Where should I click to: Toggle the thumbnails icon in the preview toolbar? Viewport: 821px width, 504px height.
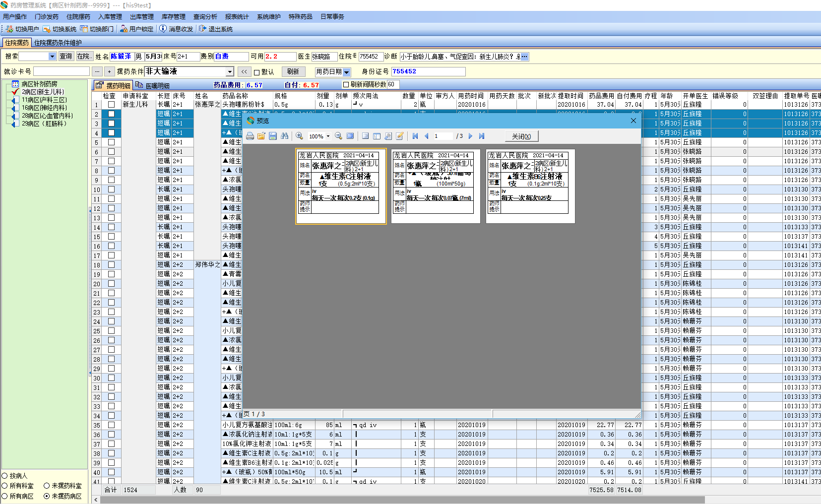point(377,136)
